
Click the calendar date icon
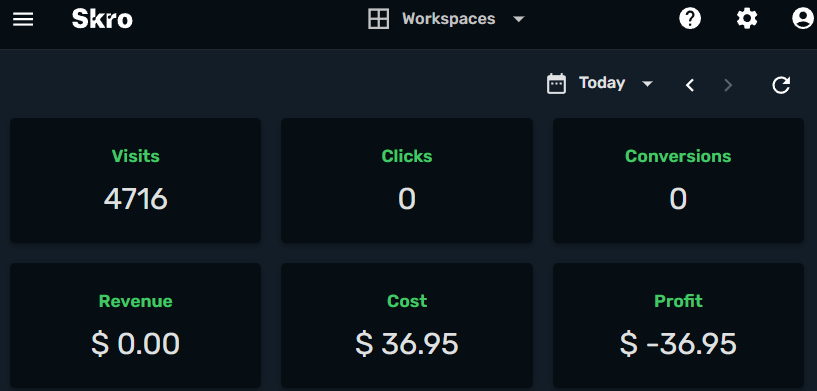point(556,83)
